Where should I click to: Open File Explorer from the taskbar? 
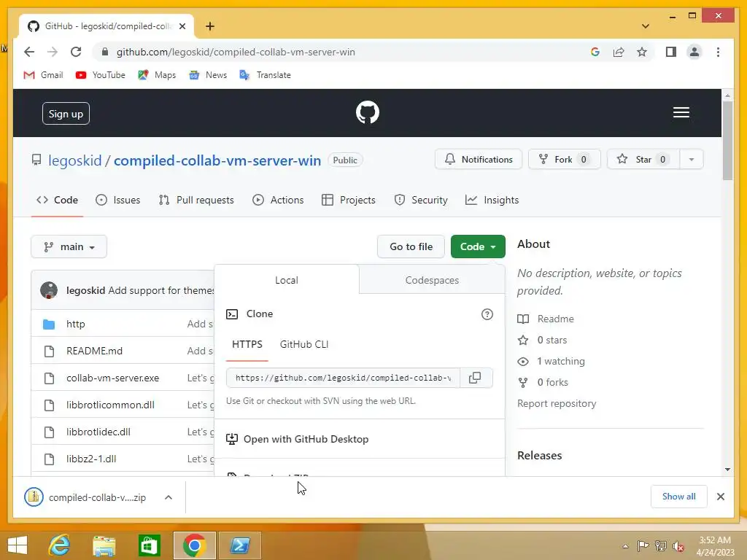click(x=104, y=545)
